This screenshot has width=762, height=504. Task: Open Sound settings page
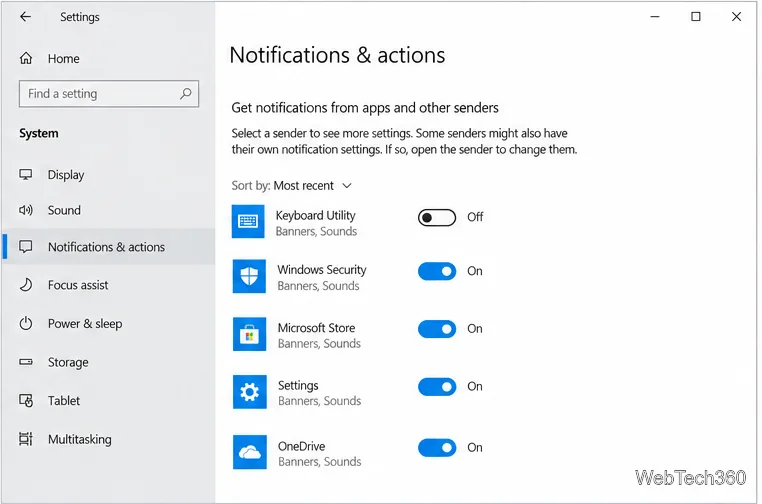(108, 210)
